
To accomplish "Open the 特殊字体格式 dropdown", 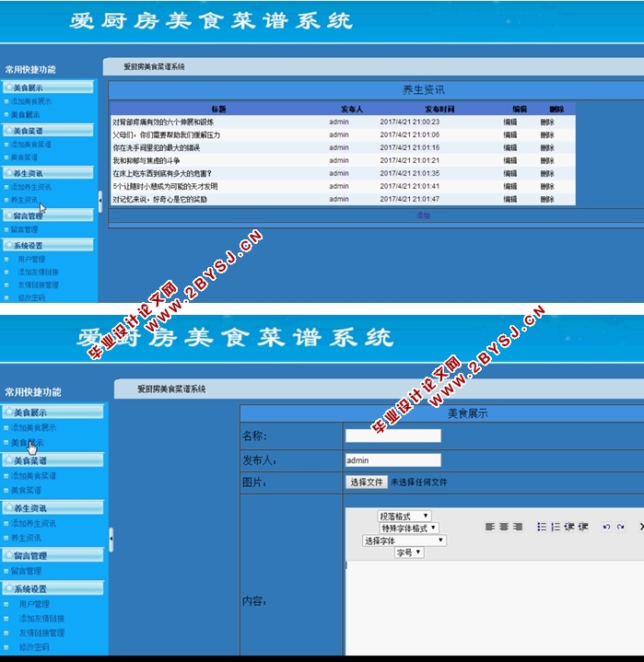I will click(409, 528).
